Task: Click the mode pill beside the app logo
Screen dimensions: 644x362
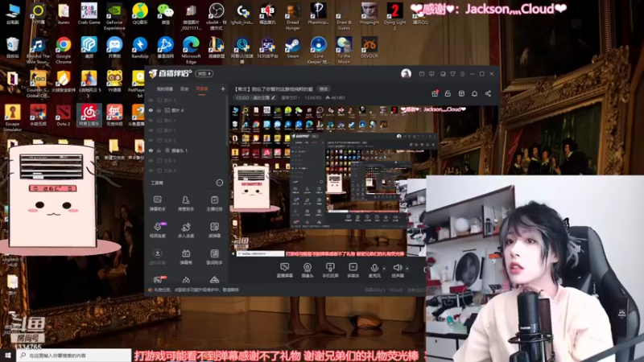Action: pos(204,73)
